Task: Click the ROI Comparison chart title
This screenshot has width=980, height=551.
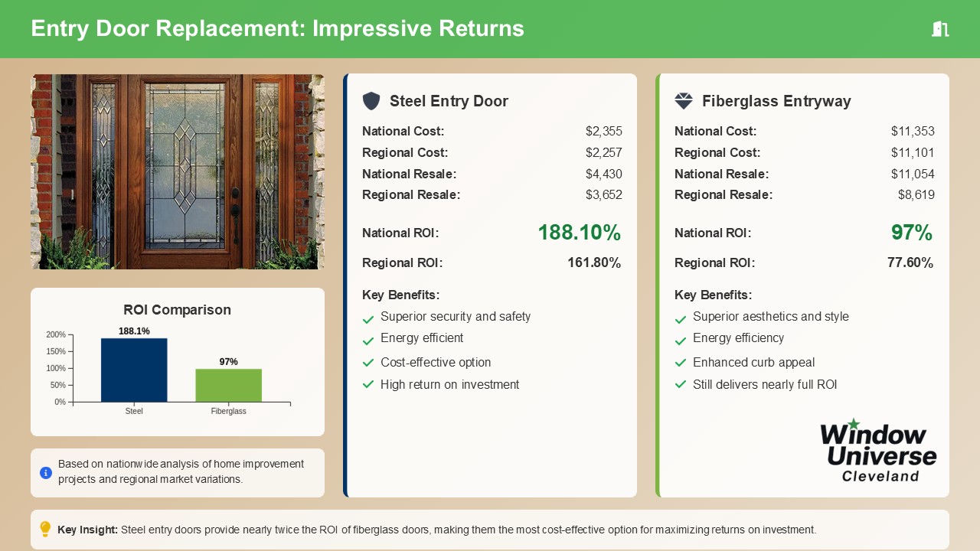Action: 177,310
